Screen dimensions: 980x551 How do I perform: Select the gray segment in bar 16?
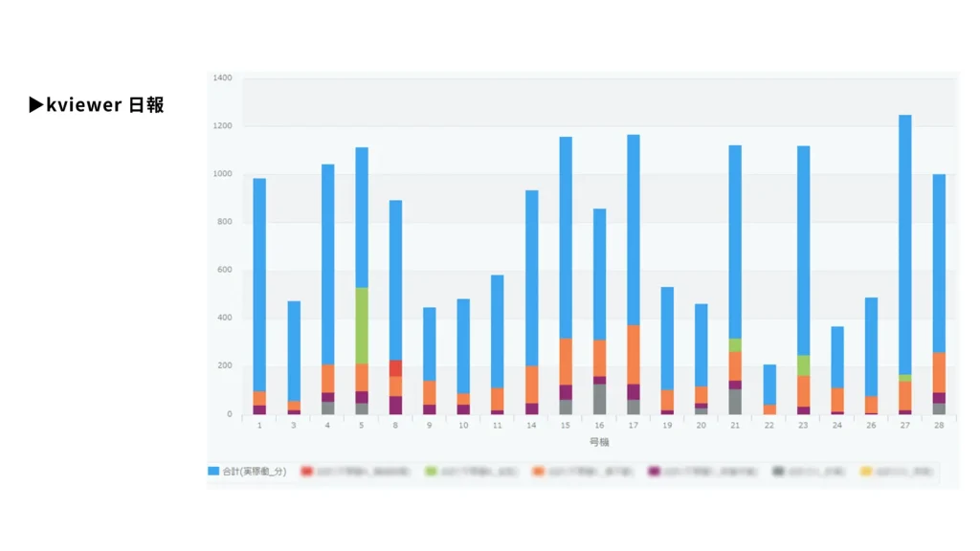point(599,399)
